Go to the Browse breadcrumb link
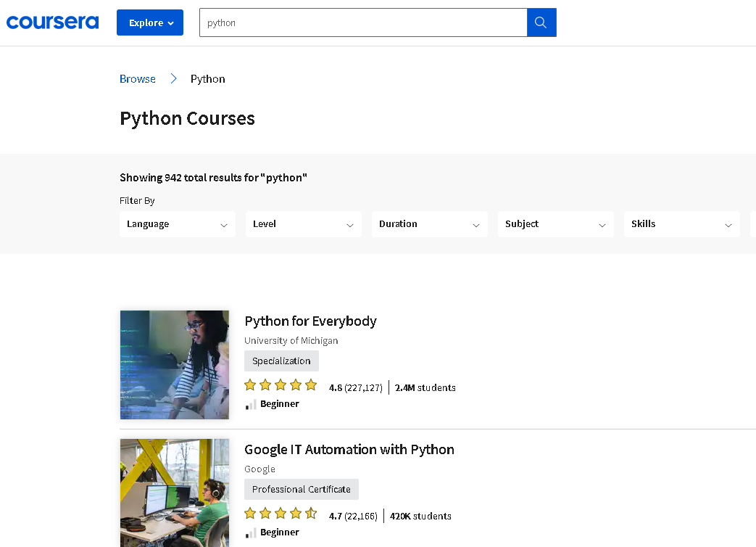 [138, 78]
